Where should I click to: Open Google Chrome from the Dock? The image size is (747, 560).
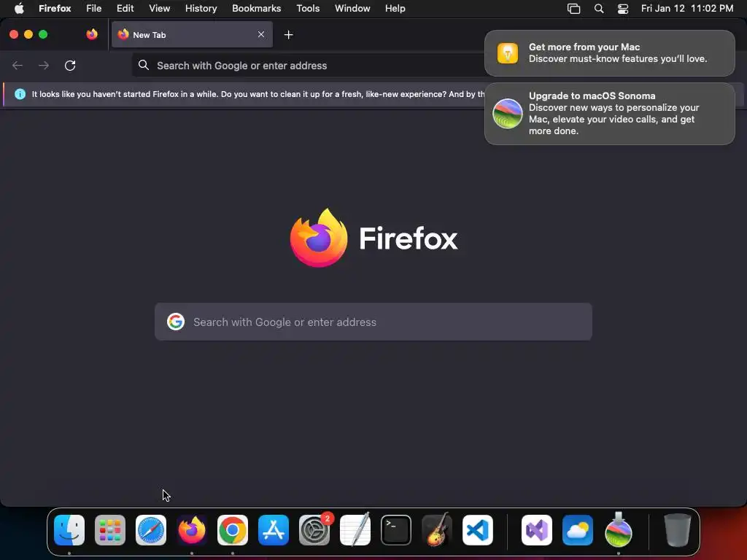tap(233, 530)
